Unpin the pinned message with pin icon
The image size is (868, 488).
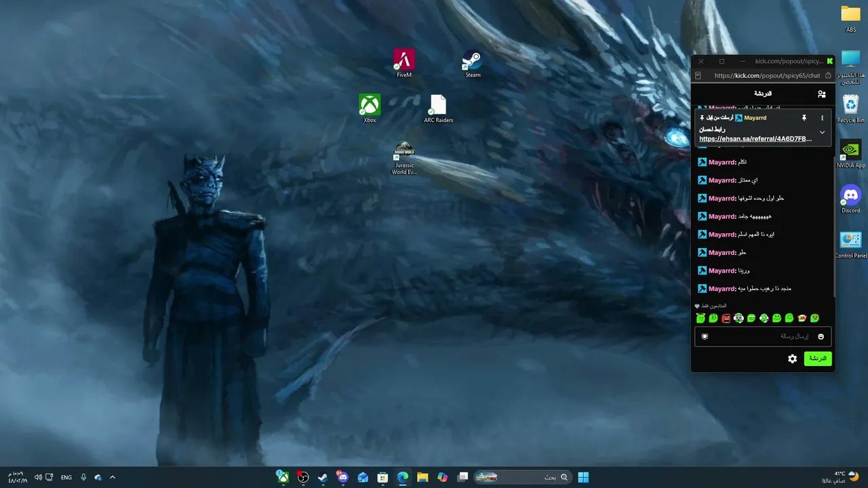click(x=804, y=118)
